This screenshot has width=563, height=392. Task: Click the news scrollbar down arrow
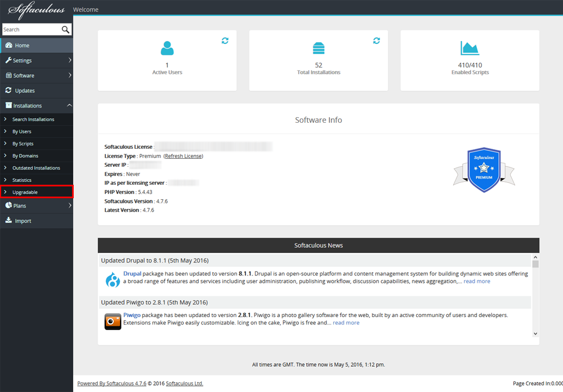coord(535,333)
